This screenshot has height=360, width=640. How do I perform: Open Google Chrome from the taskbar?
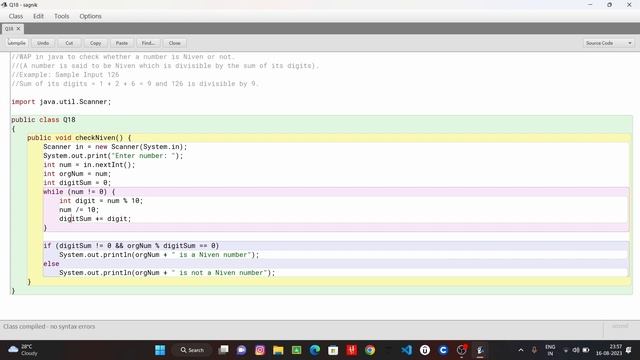[x=370, y=350]
